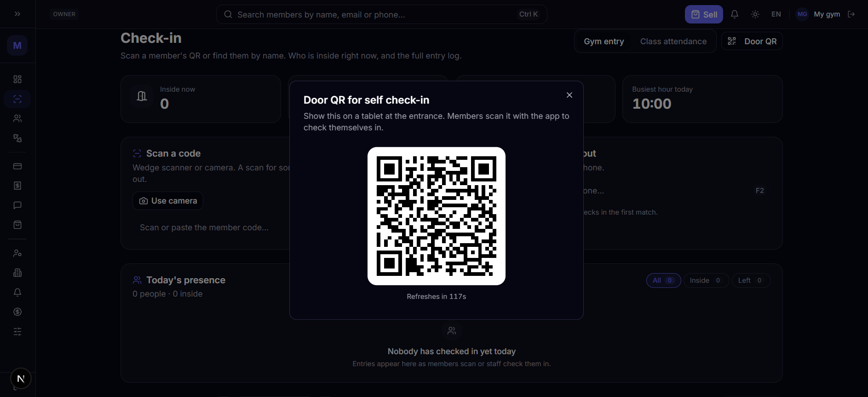The image size is (868, 397).
Task: Open the sliders settings icon in sidebar
Action: click(x=17, y=332)
